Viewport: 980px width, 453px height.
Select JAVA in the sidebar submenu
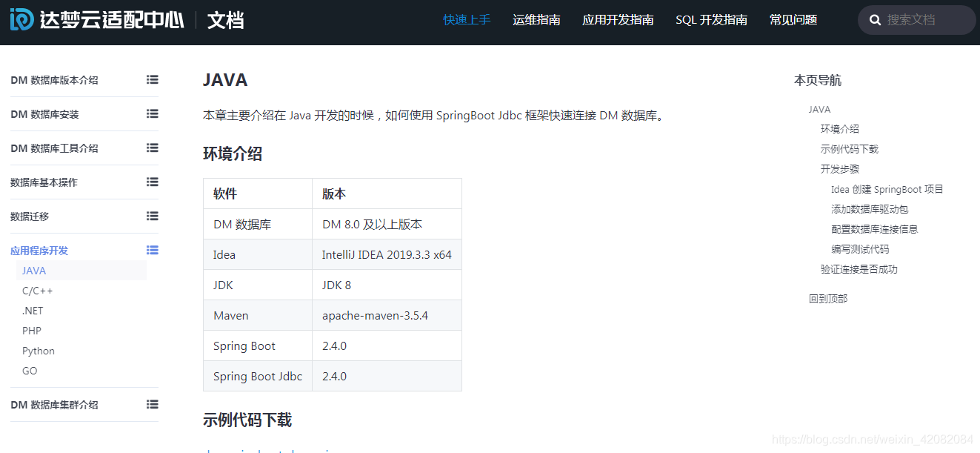point(81,271)
